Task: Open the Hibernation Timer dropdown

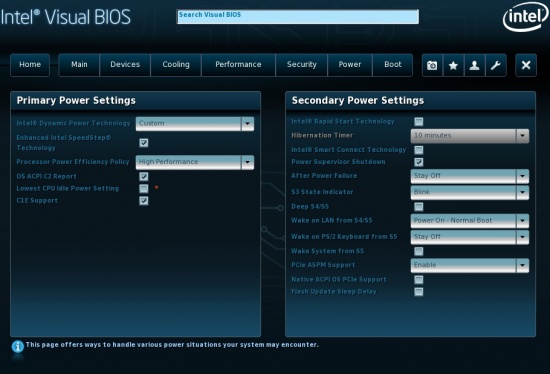Action: [470, 136]
